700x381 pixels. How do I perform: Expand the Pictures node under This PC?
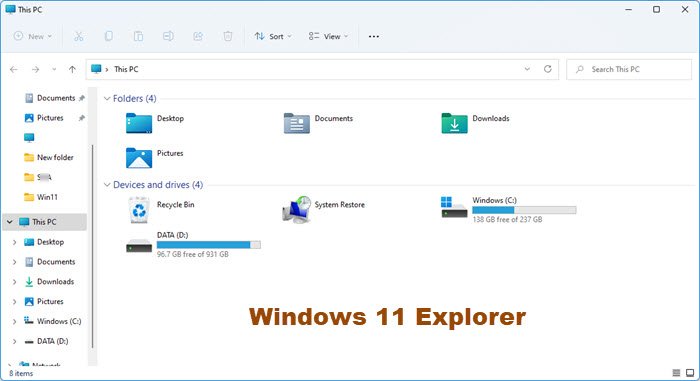tap(14, 301)
